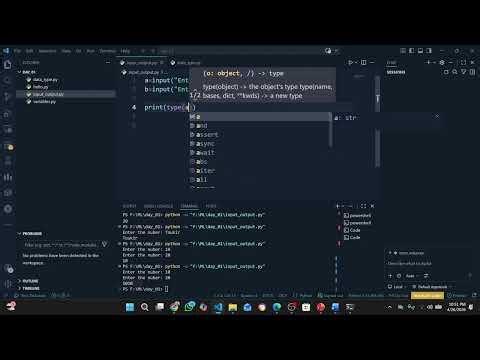Click the highlighted yellow status bar item
The width and height of the screenshot is (480, 360).
coord(427,295)
